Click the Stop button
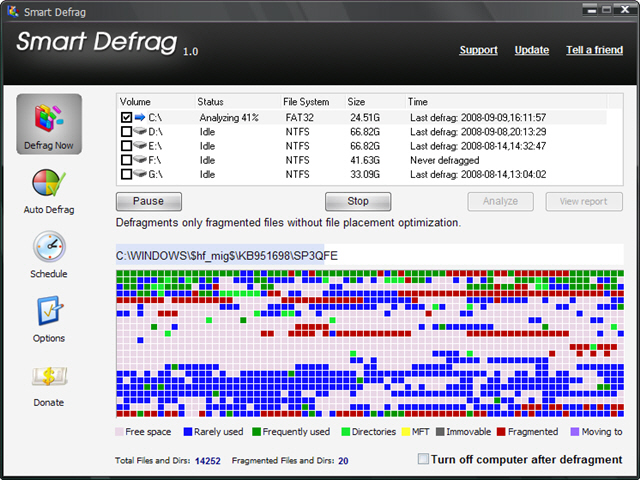The width and height of the screenshot is (640, 480). pyautogui.click(x=358, y=201)
